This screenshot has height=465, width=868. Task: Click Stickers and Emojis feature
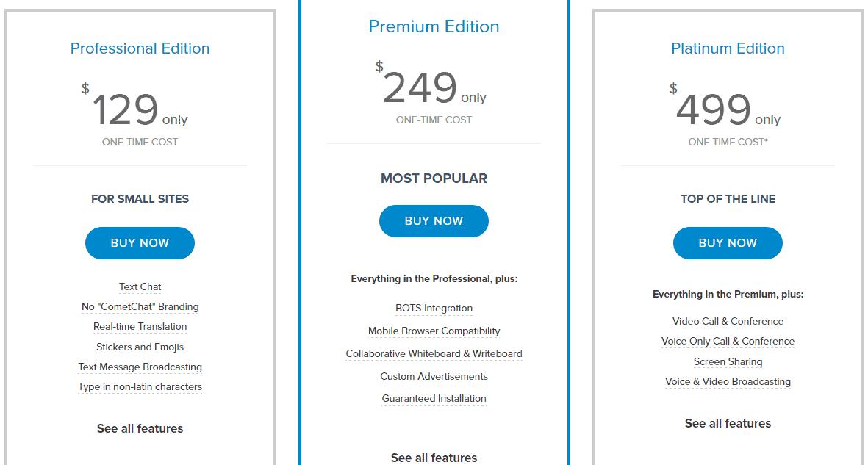[x=140, y=347]
